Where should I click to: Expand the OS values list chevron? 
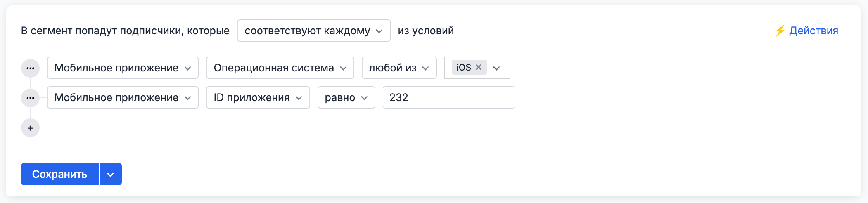click(x=497, y=68)
